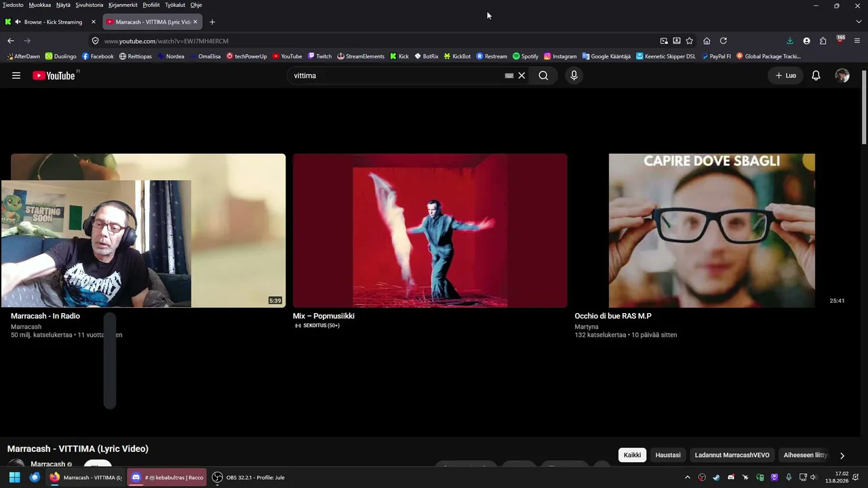Open the Näytä menu
The width and height of the screenshot is (868, 488).
tap(63, 5)
